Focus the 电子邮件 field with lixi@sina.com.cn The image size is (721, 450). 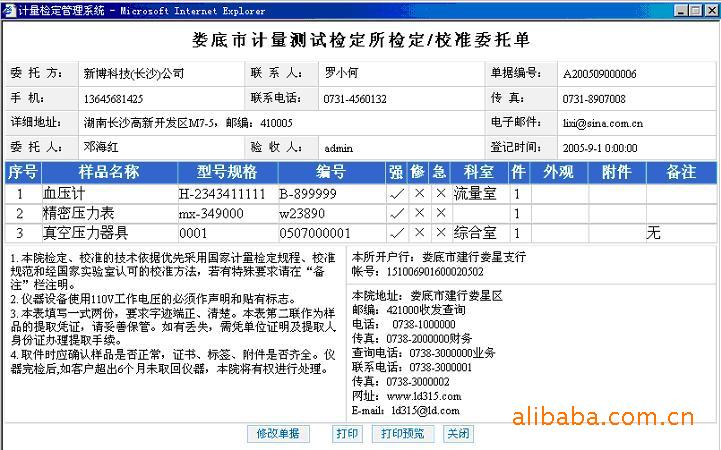[636, 124]
